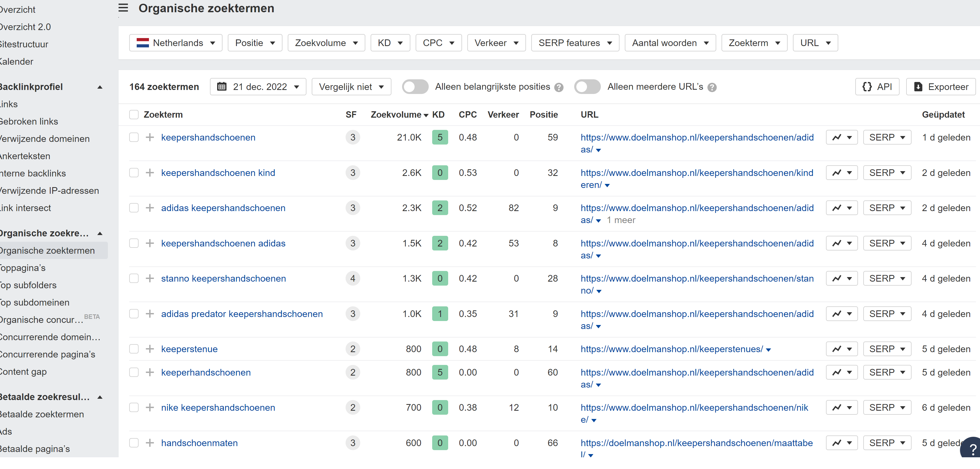The width and height of the screenshot is (980, 469).
Task: Open the CPC filter dropdown
Action: 439,43
